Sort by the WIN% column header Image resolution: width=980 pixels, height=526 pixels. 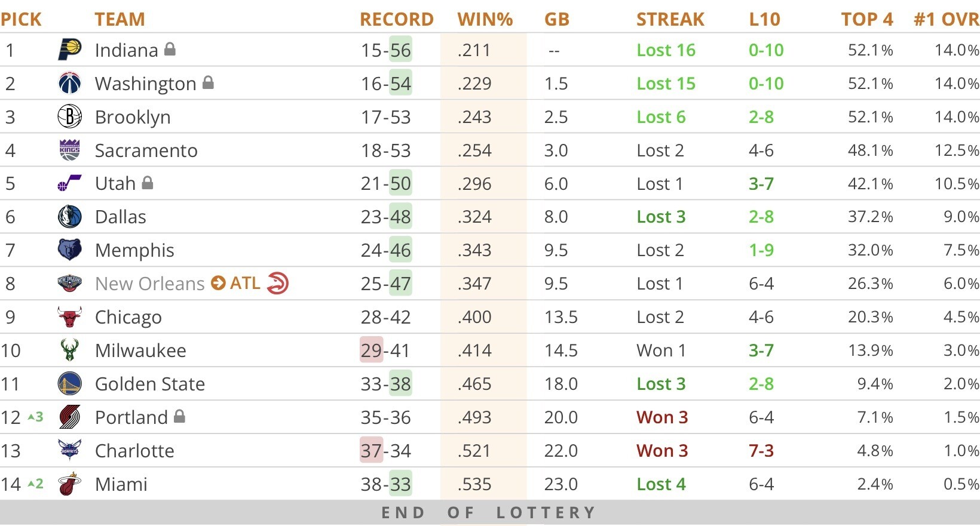(x=485, y=19)
